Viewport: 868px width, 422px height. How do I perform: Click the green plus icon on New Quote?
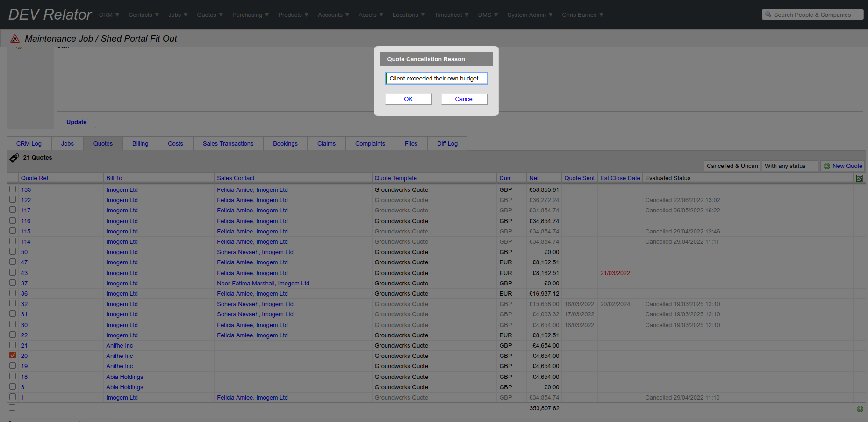click(827, 166)
